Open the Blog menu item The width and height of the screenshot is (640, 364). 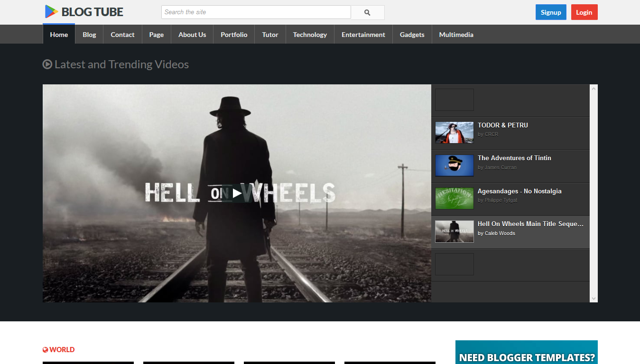pyautogui.click(x=89, y=35)
